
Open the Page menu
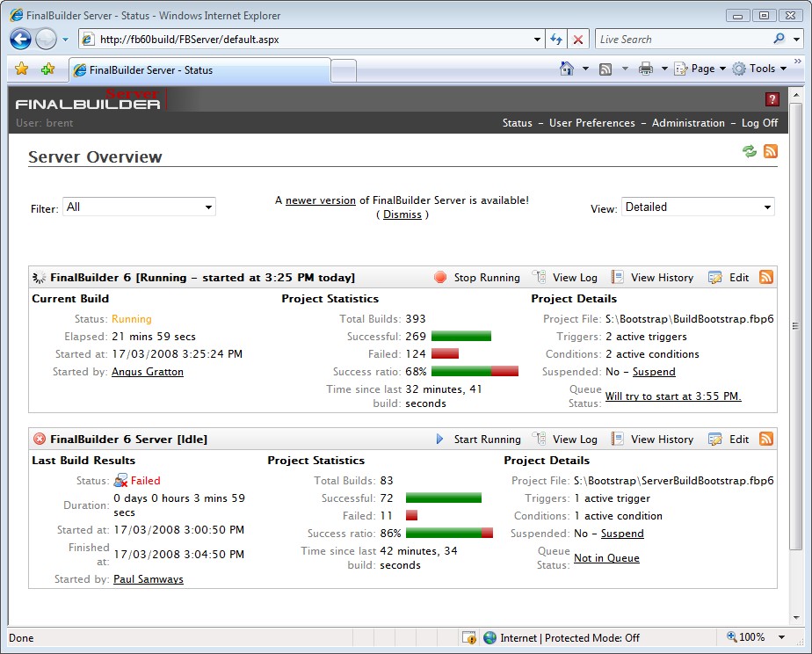[x=700, y=69]
